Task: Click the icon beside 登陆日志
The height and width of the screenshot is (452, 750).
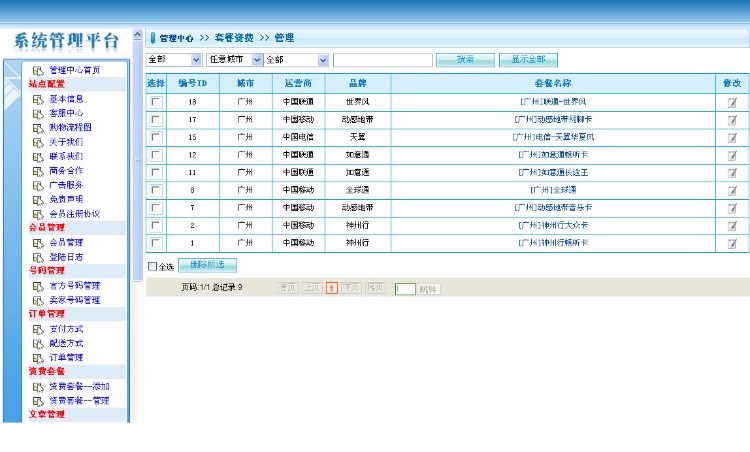Action: tap(38, 258)
